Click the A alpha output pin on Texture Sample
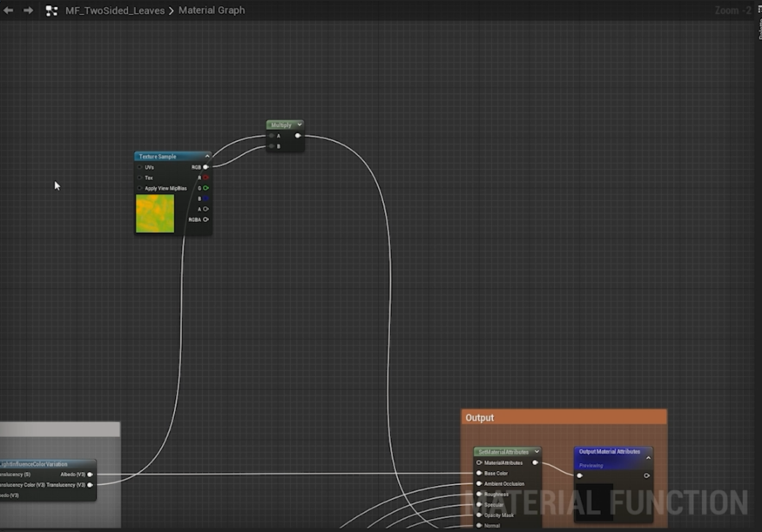The image size is (762, 532). (x=206, y=209)
